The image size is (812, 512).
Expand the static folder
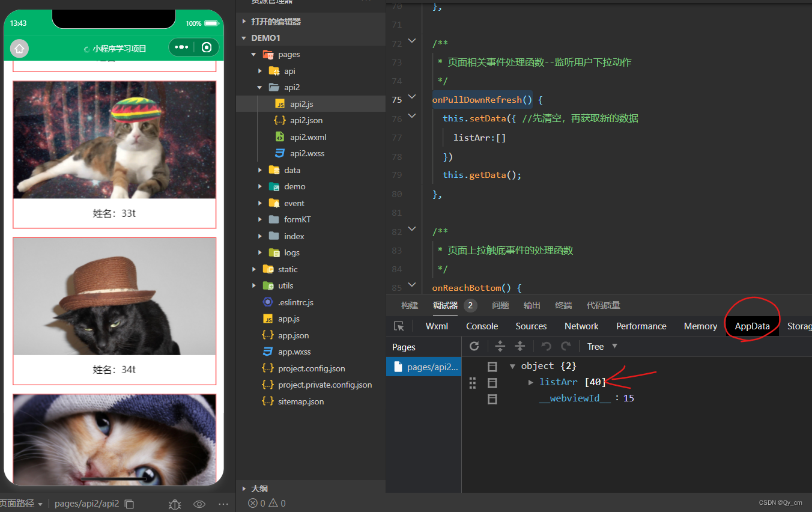[x=253, y=269]
